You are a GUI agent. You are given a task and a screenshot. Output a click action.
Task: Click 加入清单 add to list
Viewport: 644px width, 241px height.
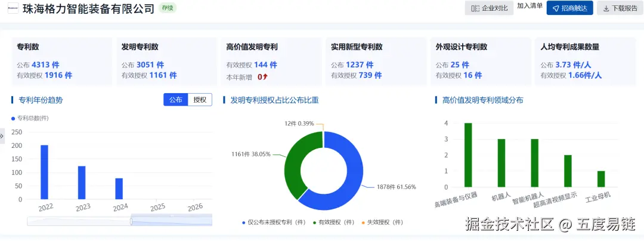[530, 6]
